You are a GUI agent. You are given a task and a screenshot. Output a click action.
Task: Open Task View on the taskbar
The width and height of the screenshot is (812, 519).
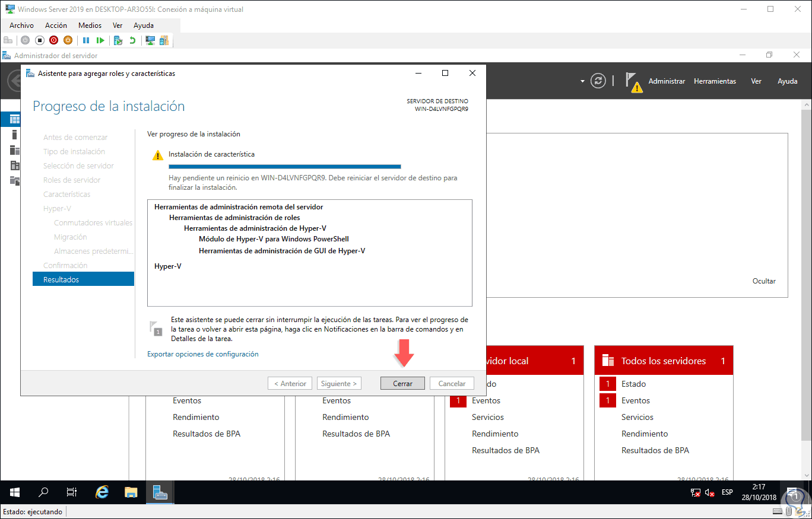(72, 492)
